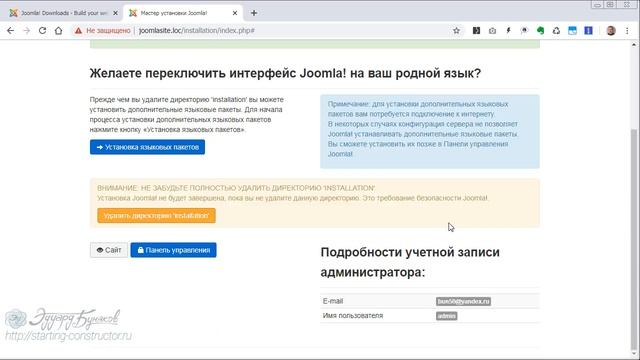Close the Joomla! Downloads tab
The width and height of the screenshot is (640, 360).
pyautogui.click(x=116, y=13)
